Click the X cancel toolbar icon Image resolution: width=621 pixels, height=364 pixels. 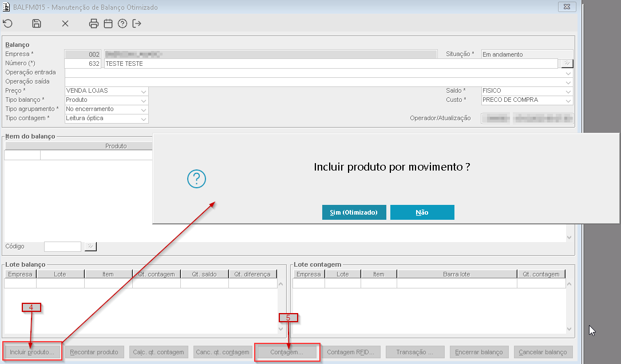click(x=65, y=24)
